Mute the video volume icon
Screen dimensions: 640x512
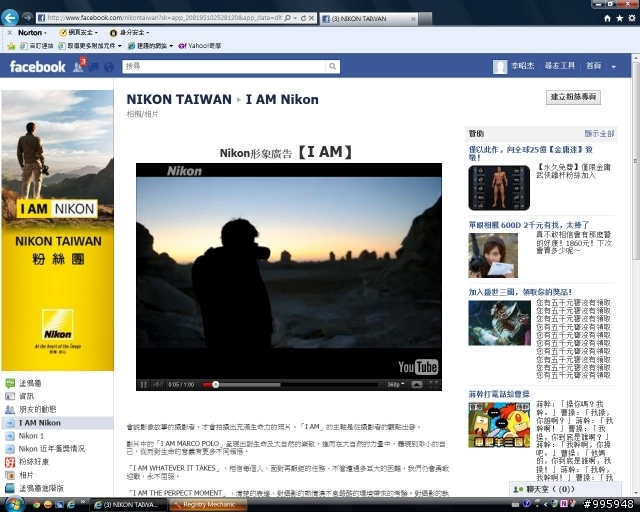tap(158, 384)
